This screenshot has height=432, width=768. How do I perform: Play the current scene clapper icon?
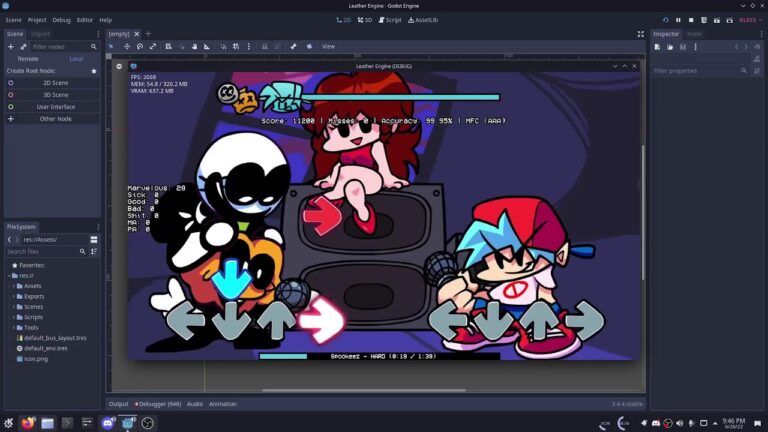pyautogui.click(x=717, y=20)
